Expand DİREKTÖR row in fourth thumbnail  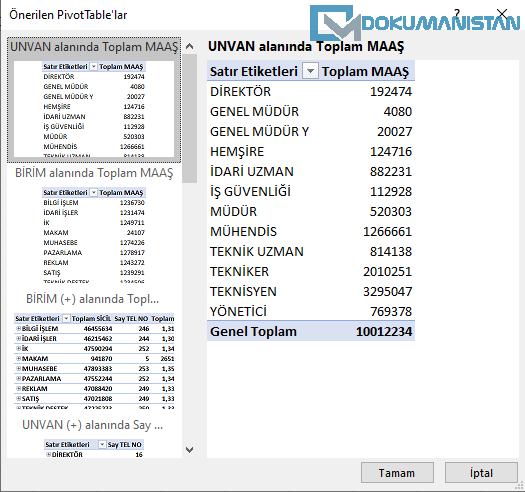(48, 454)
